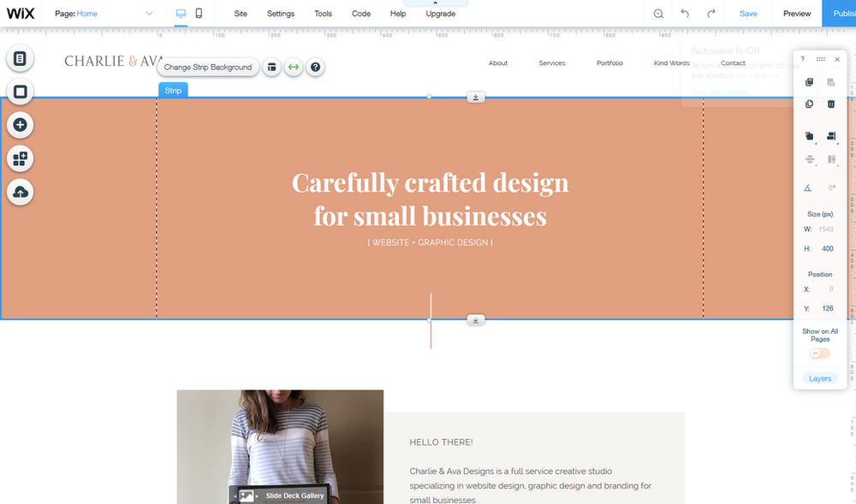Duplicate the selected strip
The height and width of the screenshot is (504, 856).
click(x=809, y=104)
